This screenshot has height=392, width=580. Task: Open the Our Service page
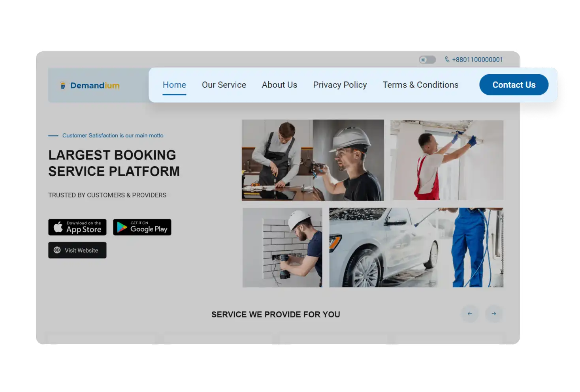click(x=224, y=85)
